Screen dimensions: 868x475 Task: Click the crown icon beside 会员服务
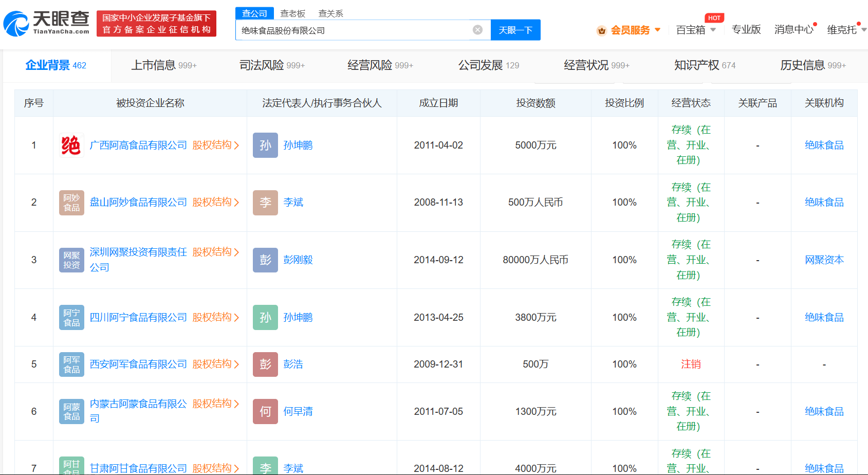[x=601, y=30]
